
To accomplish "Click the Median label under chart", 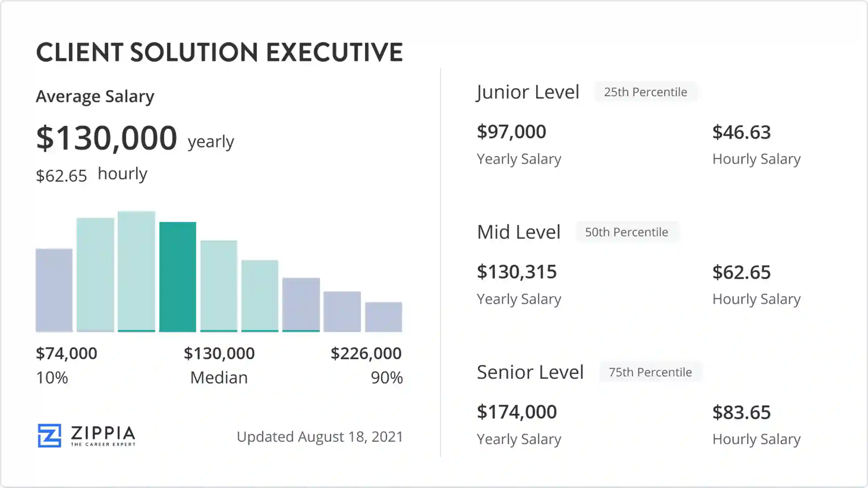I will coord(219,378).
